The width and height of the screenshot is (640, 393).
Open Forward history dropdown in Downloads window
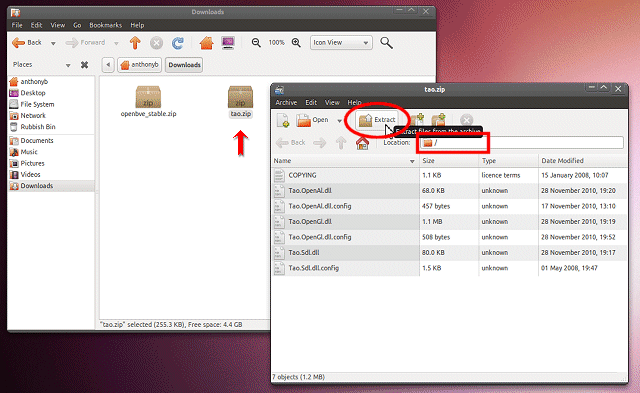(x=116, y=43)
